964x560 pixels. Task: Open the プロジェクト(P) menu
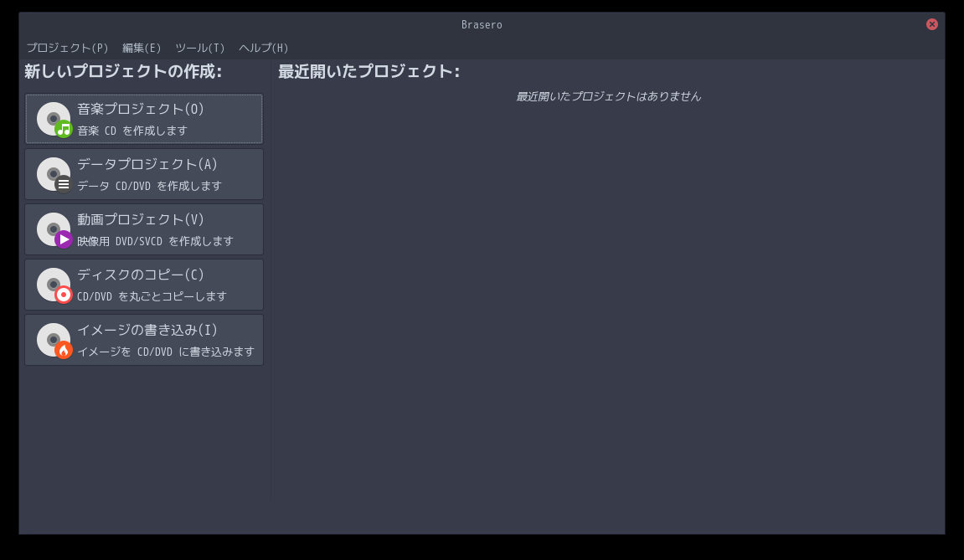[67, 48]
